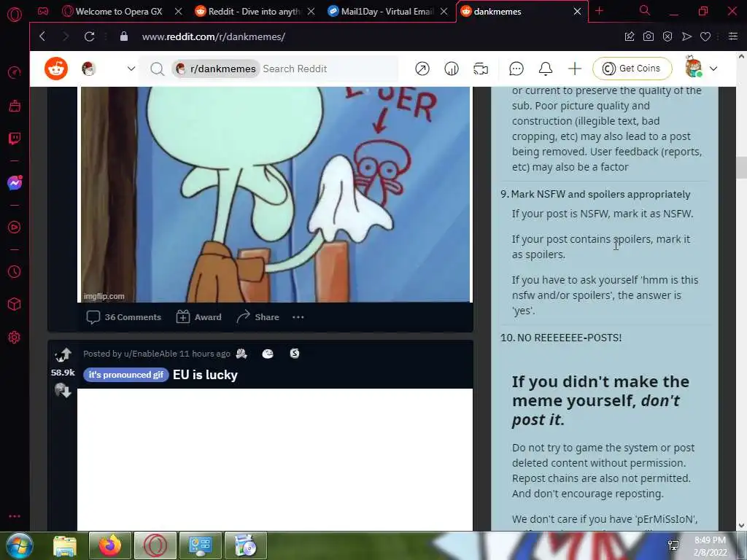This screenshot has height=560, width=747.
Task: Open ad blocker shield icon
Action: tap(667, 36)
